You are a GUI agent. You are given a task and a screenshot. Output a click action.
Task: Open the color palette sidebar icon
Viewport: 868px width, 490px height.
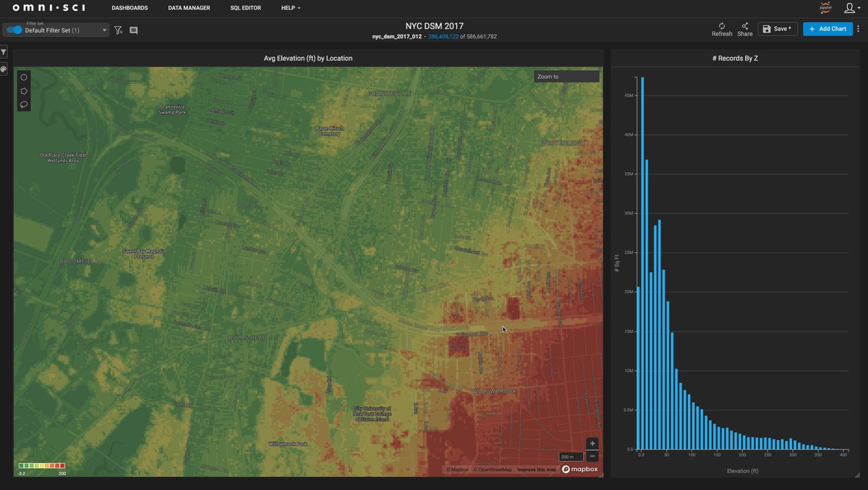(x=4, y=69)
